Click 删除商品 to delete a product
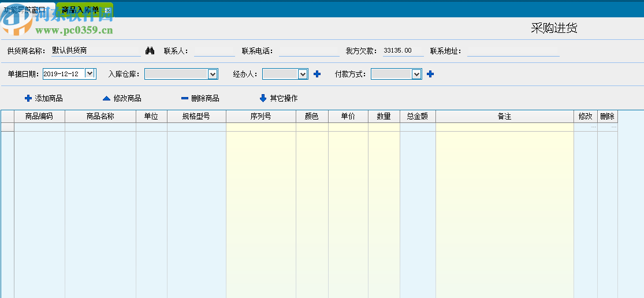This screenshot has width=644, height=298. [200, 99]
